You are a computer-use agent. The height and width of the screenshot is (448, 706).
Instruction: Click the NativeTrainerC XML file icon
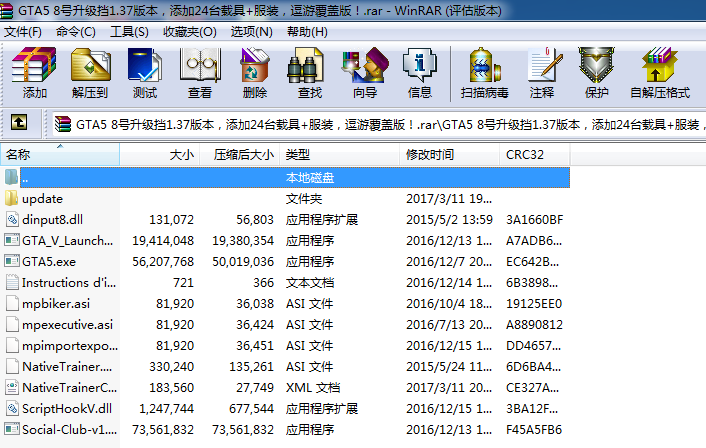coord(11,388)
